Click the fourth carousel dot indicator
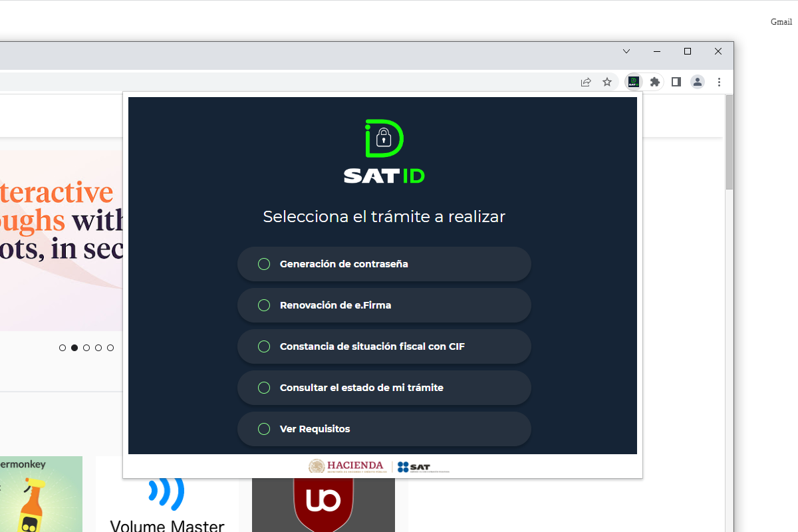This screenshot has width=798, height=532. [98, 348]
